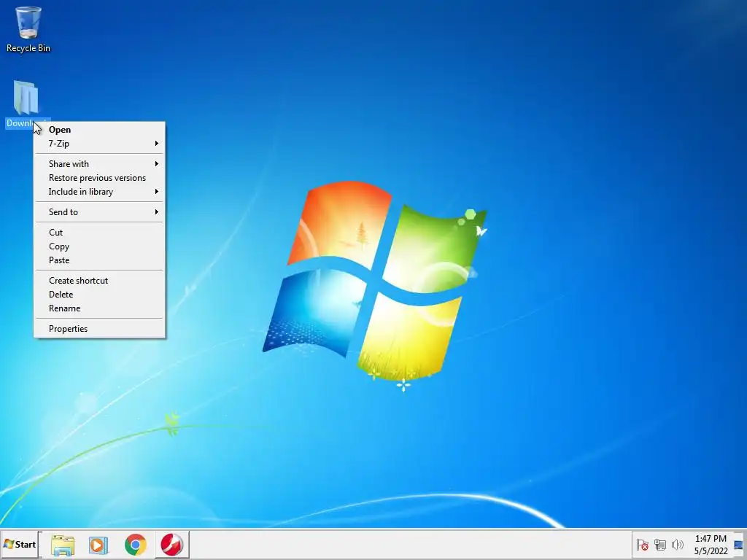The width and height of the screenshot is (747, 560).
Task: Select the Downloads folder icon on desktop
Action: click(x=26, y=98)
